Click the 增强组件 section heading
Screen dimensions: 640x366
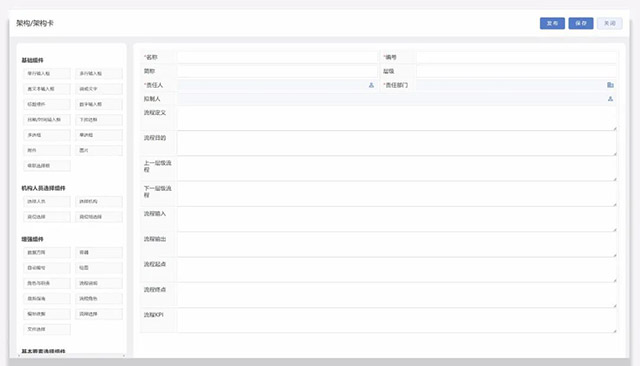(x=32, y=239)
